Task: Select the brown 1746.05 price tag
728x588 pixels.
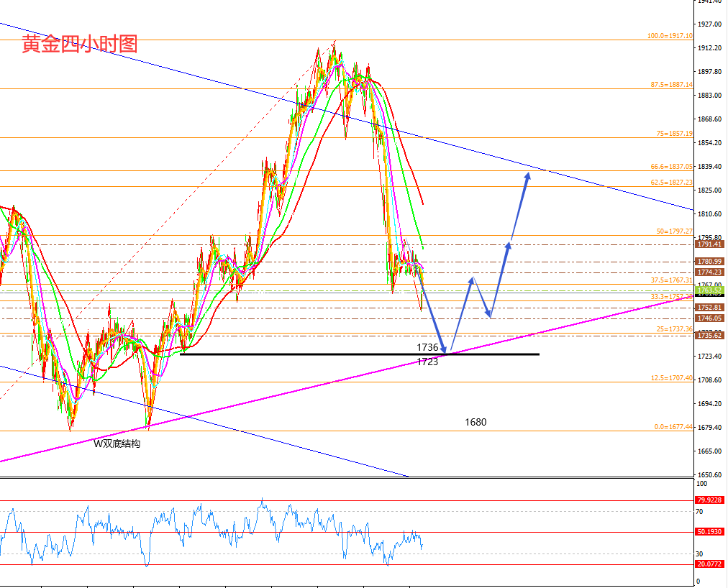Action: 709,318
